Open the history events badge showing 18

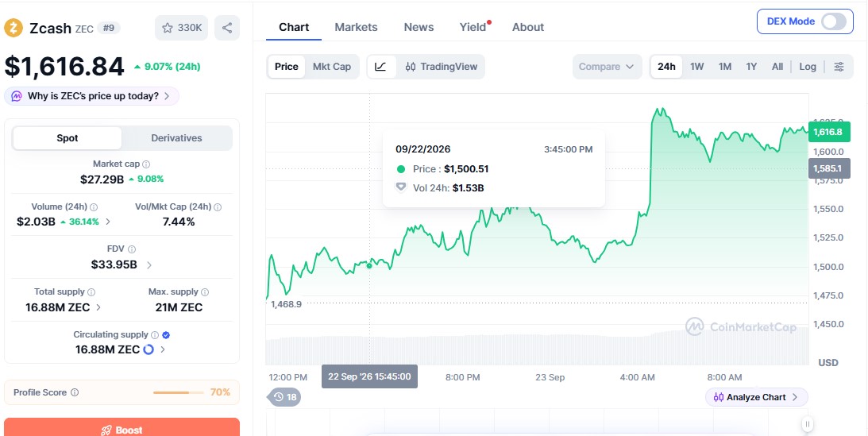pos(284,397)
